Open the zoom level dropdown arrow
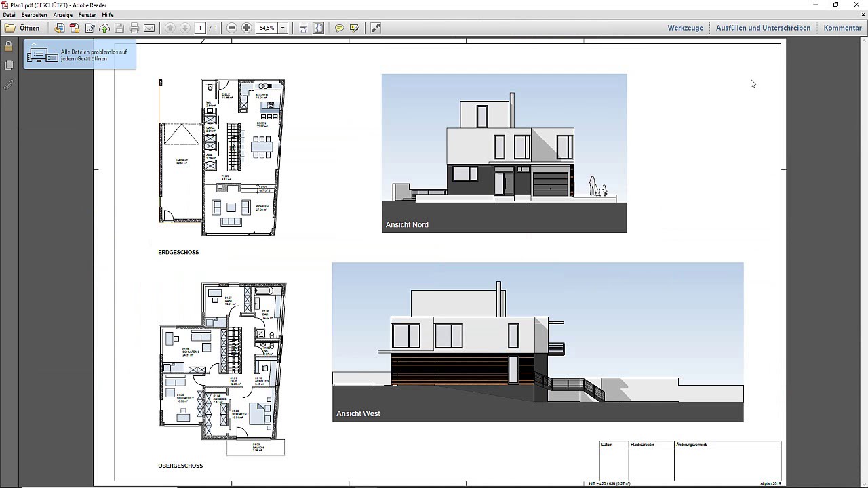Image resolution: width=868 pixels, height=488 pixels. point(283,28)
